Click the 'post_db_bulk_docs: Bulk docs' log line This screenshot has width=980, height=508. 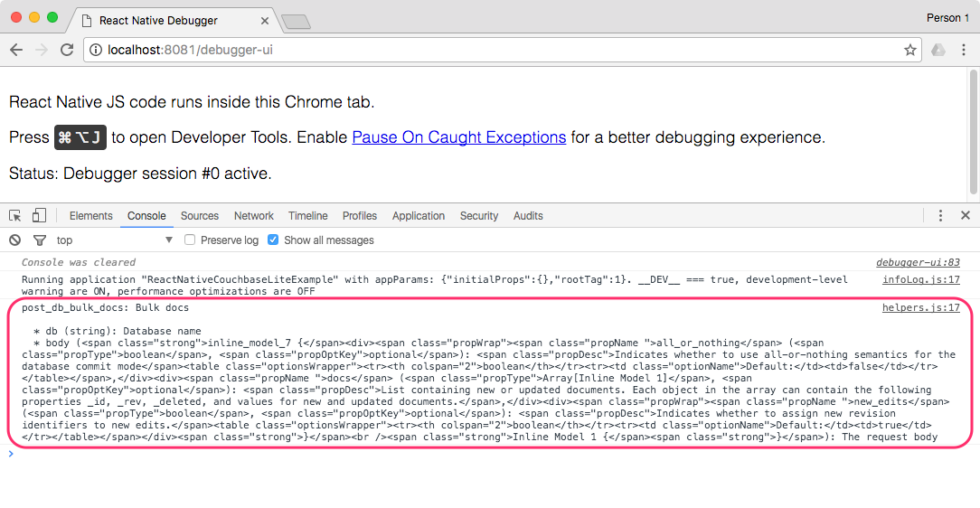click(x=105, y=307)
